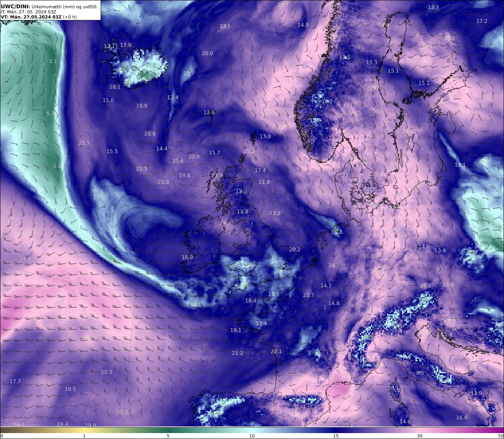Click the VT: Mán. 27.05.2024 03Z (+0 h) line

tap(39, 17)
